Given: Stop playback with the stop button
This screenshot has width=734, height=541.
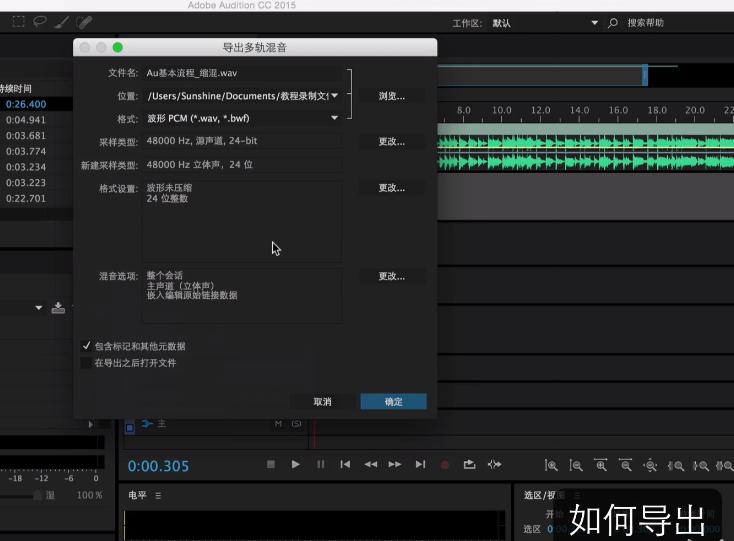Looking at the screenshot, I should click(271, 464).
